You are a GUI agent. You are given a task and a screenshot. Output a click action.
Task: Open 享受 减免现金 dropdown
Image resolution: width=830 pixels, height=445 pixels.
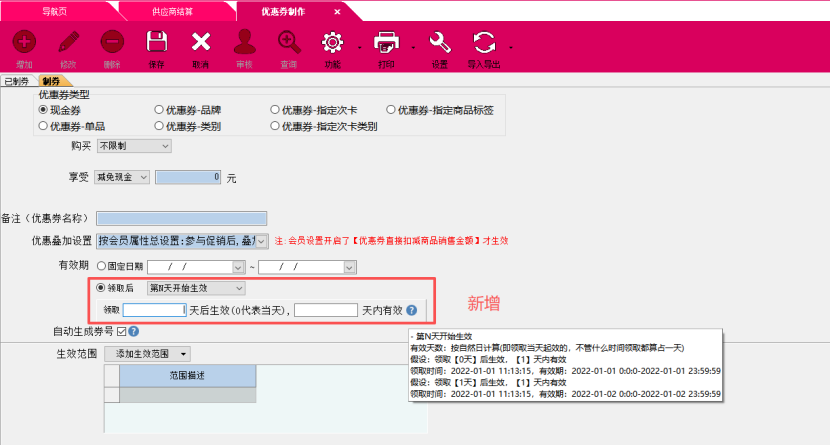coord(122,177)
